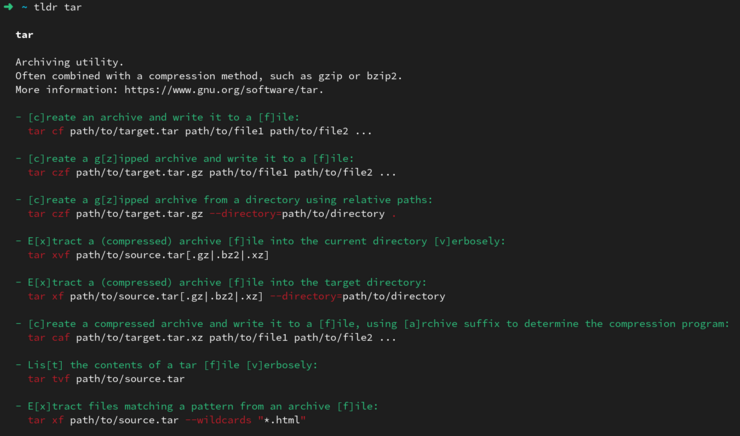Open the gnu.org/software/tar link
The height and width of the screenshot is (436, 740).
click(x=224, y=90)
